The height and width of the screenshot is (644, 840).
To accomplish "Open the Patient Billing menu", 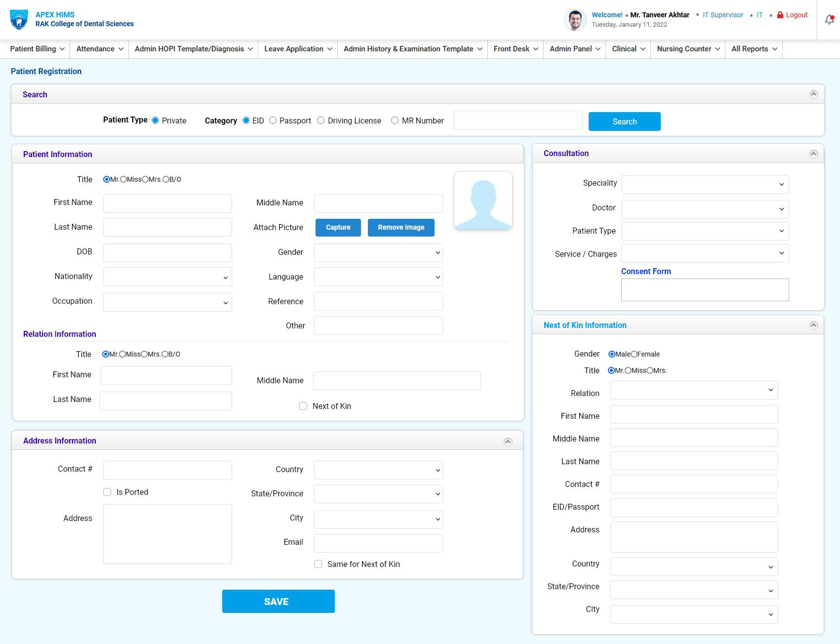I will [38, 49].
